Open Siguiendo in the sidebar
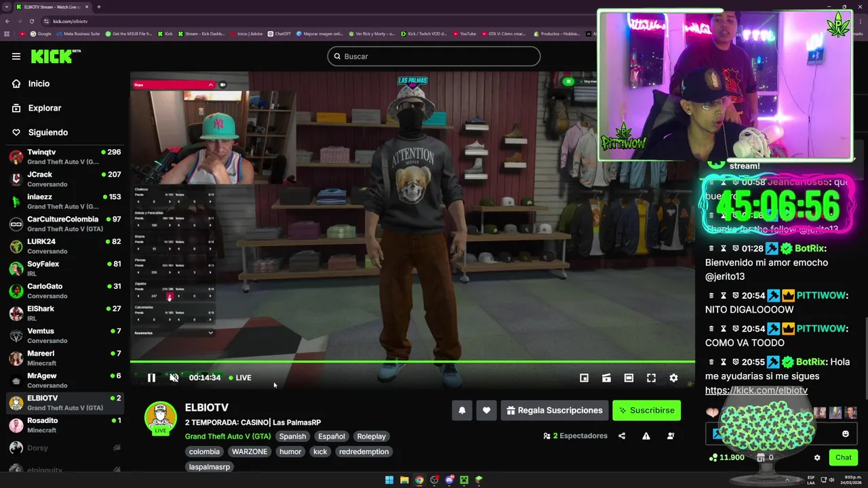868x488 pixels. (47, 132)
